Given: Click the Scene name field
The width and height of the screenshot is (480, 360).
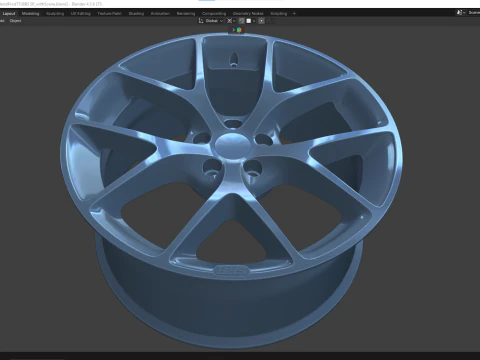Looking at the screenshot, I should pos(474,13).
